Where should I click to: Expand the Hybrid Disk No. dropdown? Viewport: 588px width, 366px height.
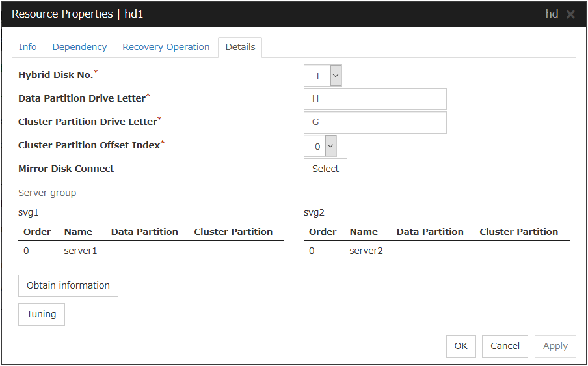coord(336,76)
